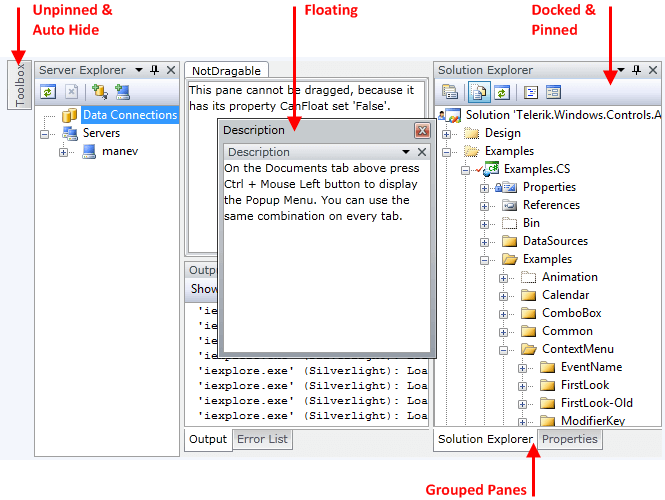Viewport: 665px width, 500px height.
Task: Expand the Design folder
Action: point(447,134)
